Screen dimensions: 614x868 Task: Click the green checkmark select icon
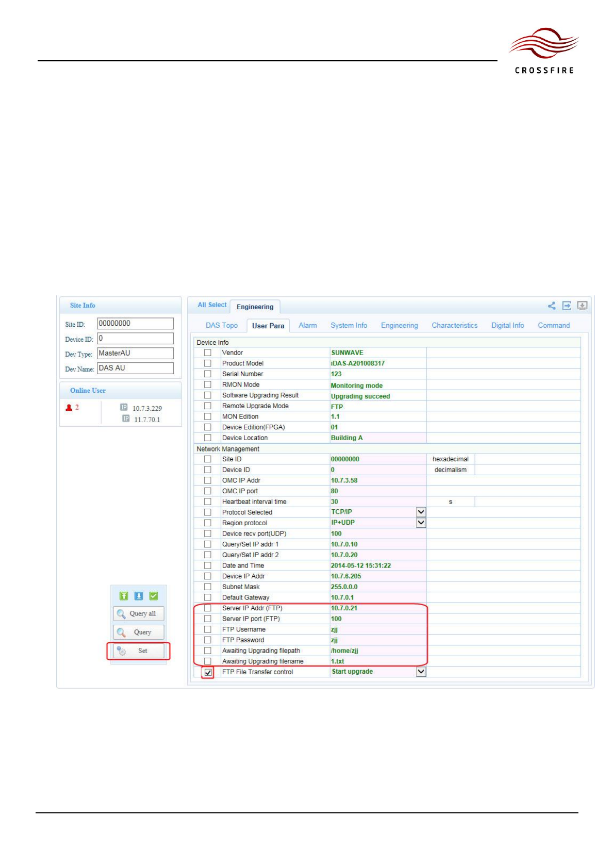[154, 596]
